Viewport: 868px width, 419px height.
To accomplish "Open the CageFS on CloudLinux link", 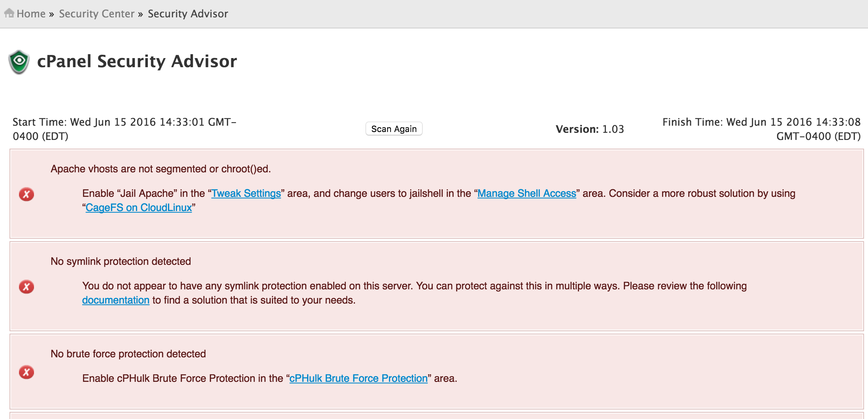I will pyautogui.click(x=139, y=208).
